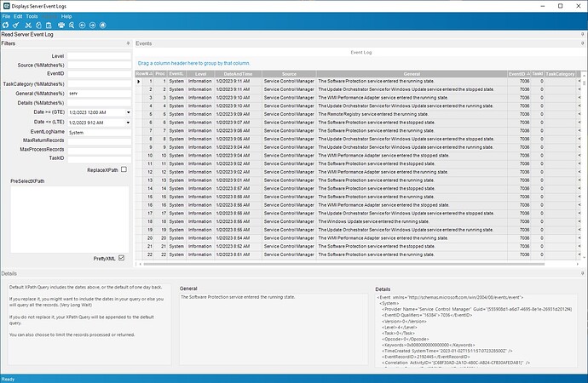Open the Date >= (GTE) dropdown arrow
The height and width of the screenshot is (383, 588).
(x=128, y=112)
